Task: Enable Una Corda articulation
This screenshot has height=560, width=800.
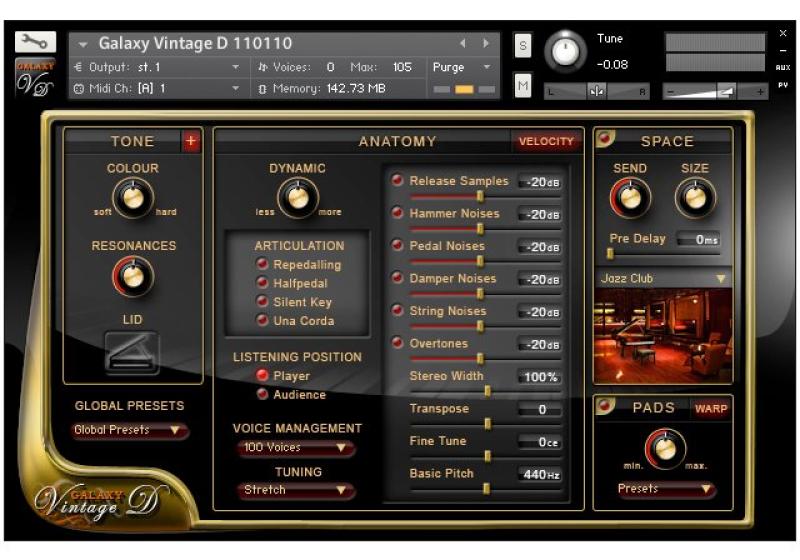Action: [263, 321]
